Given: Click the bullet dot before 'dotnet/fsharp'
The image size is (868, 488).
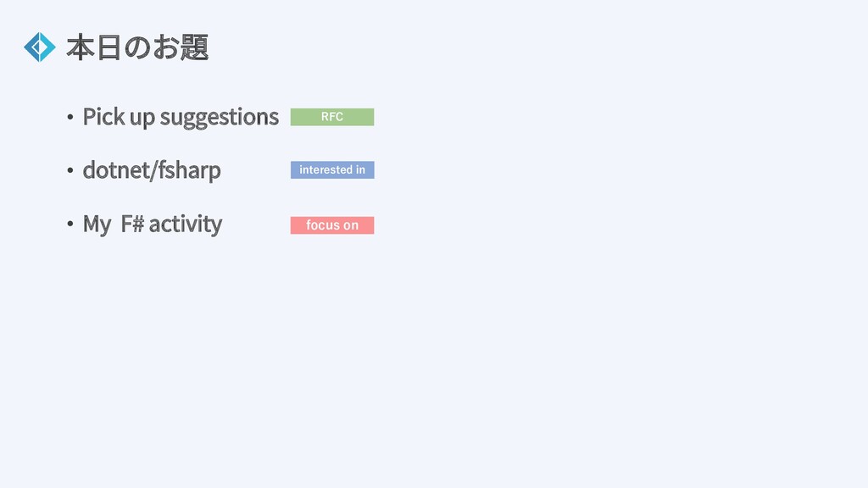Looking at the screenshot, I should pos(70,170).
